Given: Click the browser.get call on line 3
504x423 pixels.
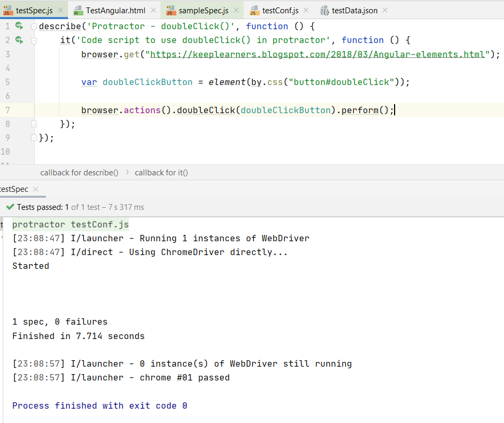Looking at the screenshot, I should tap(110, 54).
